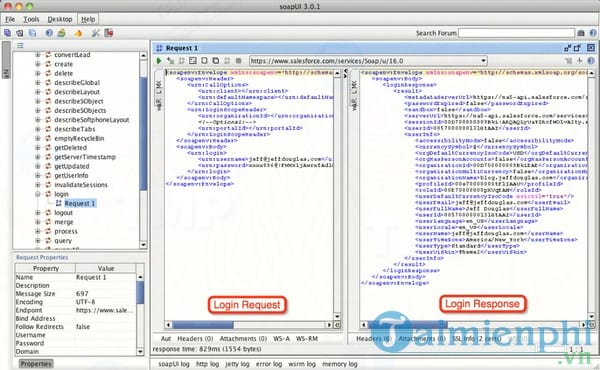
Task: Show the soapUI log tab
Action: point(174,364)
